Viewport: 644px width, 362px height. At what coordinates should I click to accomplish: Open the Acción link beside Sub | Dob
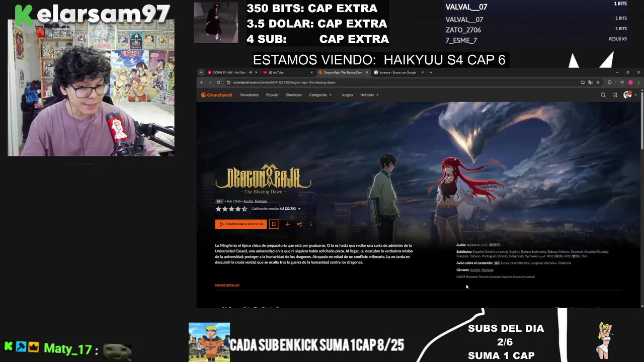pyautogui.click(x=248, y=202)
